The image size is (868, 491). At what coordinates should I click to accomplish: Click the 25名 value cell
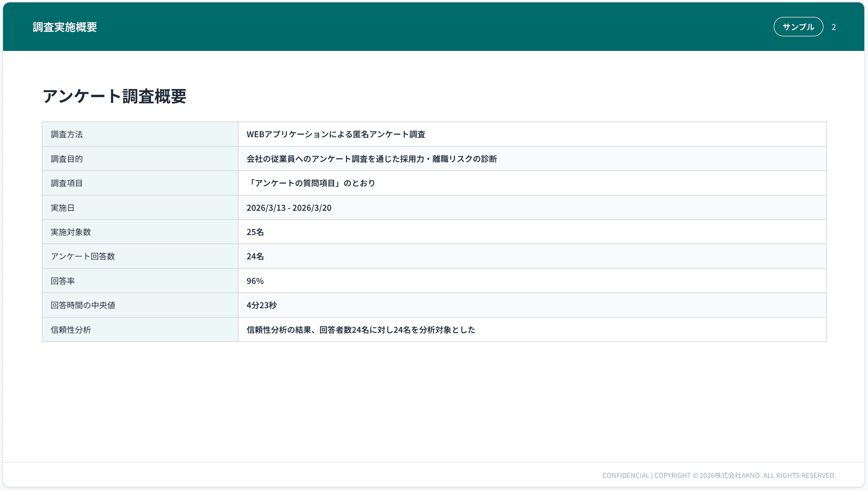(255, 232)
